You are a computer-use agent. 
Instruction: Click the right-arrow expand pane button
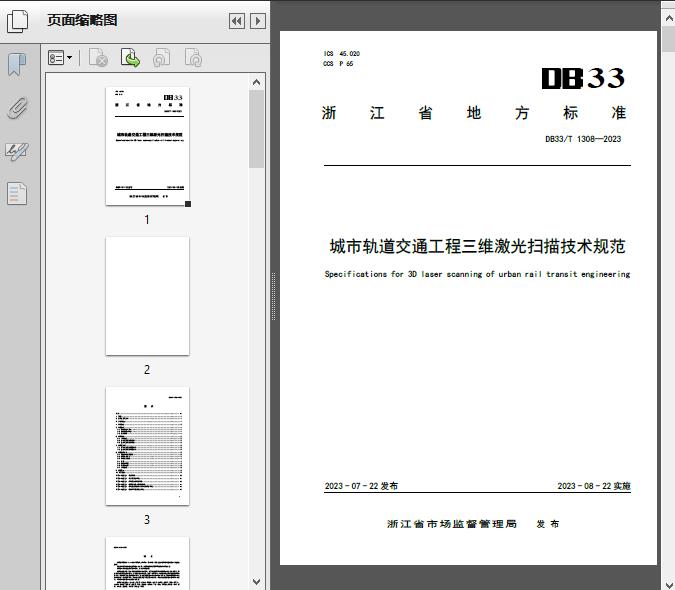258,21
